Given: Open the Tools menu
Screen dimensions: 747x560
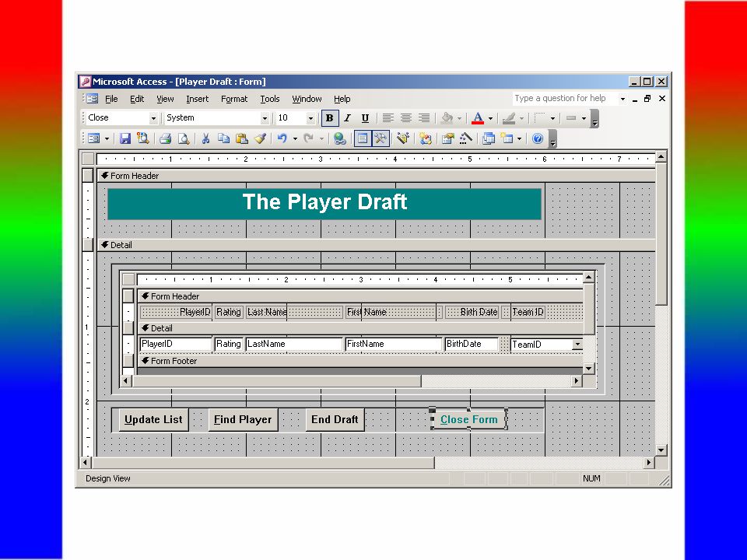Looking at the screenshot, I should [x=270, y=99].
